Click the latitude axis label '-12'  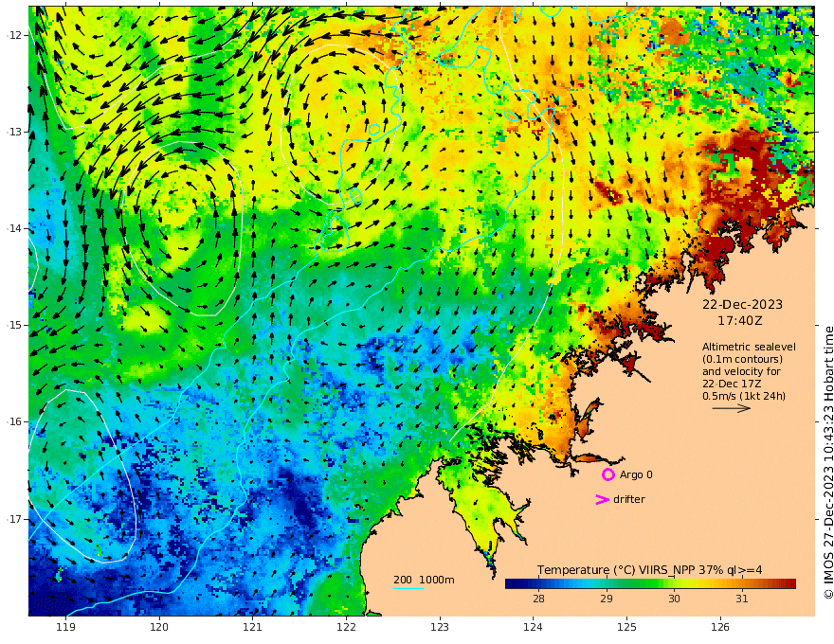pyautogui.click(x=14, y=35)
